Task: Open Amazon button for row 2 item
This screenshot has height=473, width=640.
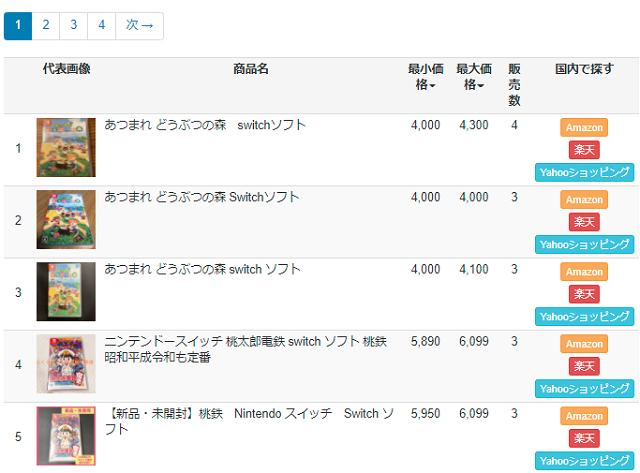Action: (584, 200)
